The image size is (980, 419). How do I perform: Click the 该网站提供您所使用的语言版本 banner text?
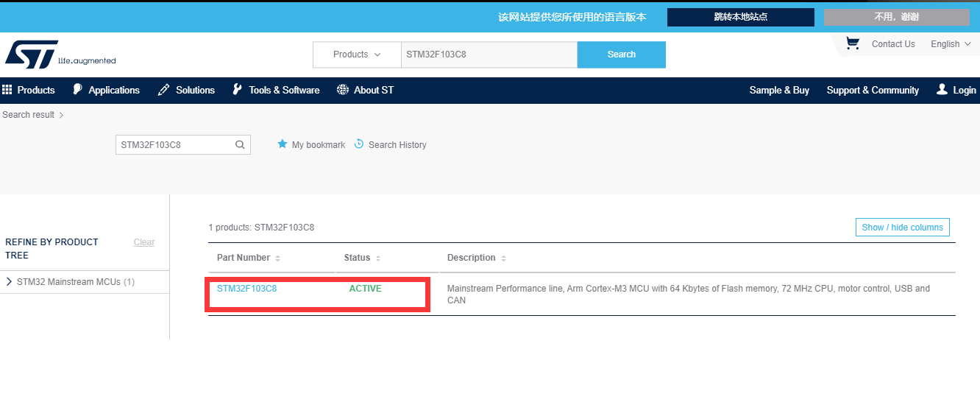[572, 17]
